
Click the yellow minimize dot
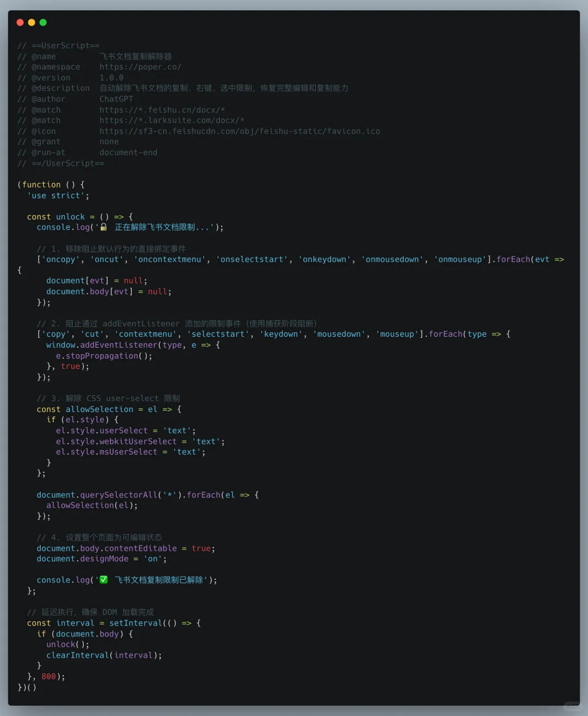coord(32,22)
